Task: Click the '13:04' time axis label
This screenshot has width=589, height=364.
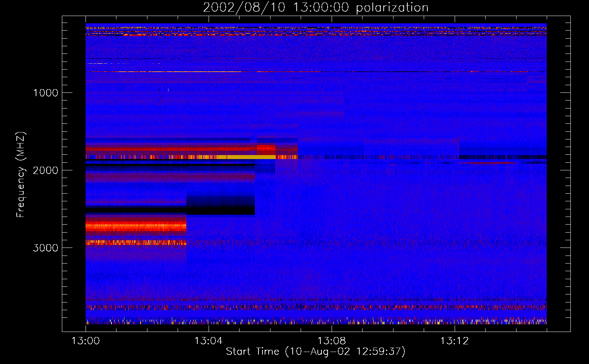Action: [208, 341]
